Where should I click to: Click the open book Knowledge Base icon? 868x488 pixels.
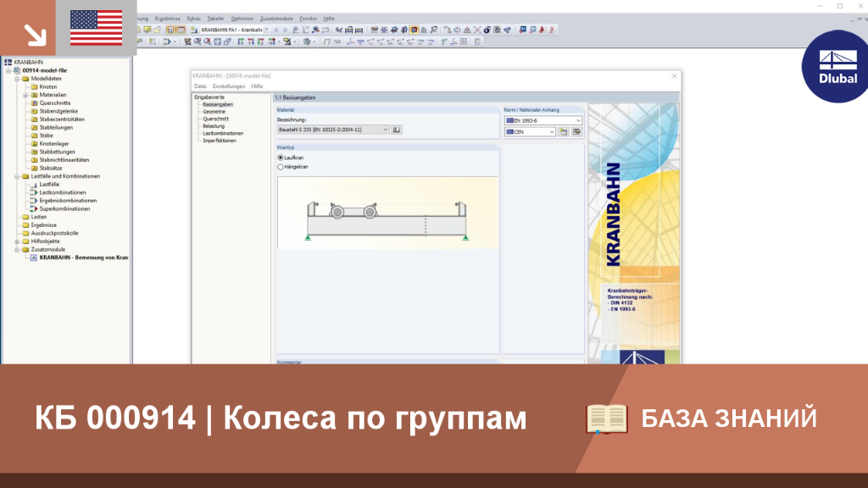pyautogui.click(x=607, y=419)
